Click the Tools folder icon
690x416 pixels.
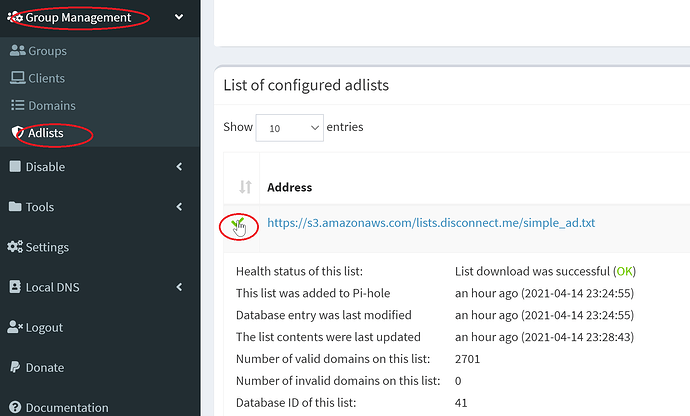[x=15, y=207]
